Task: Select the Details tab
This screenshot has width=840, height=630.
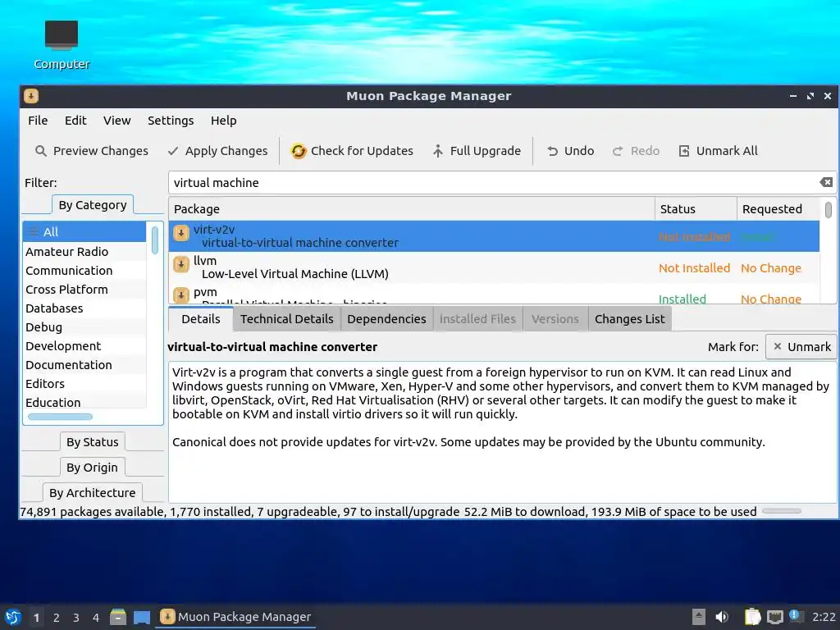Action: click(201, 319)
